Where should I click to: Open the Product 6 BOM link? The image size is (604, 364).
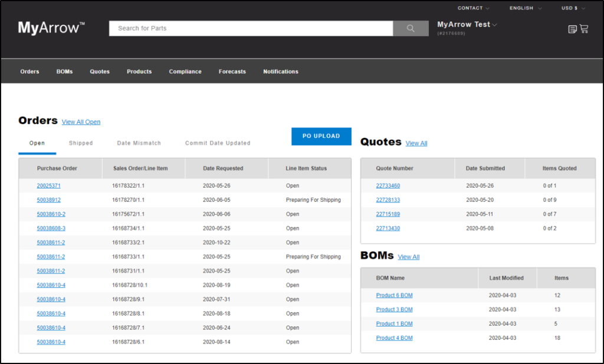[x=395, y=296]
